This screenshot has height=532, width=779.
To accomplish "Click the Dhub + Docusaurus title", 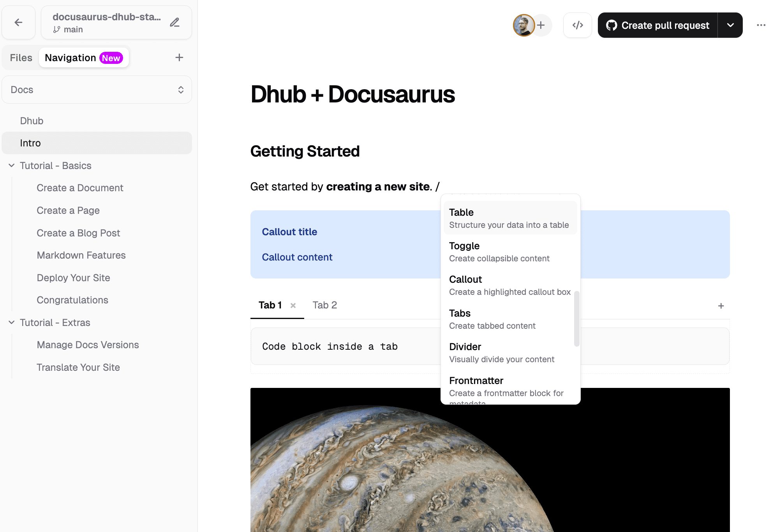I will pyautogui.click(x=352, y=95).
